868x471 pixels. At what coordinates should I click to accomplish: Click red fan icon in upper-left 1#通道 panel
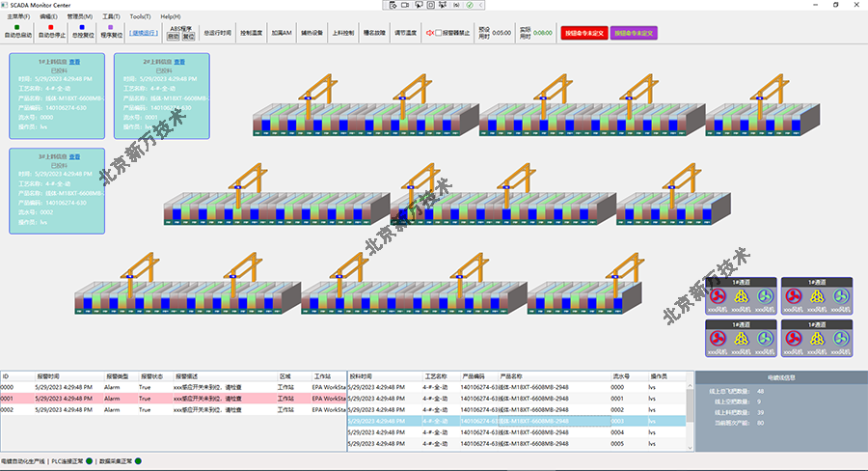click(x=718, y=296)
